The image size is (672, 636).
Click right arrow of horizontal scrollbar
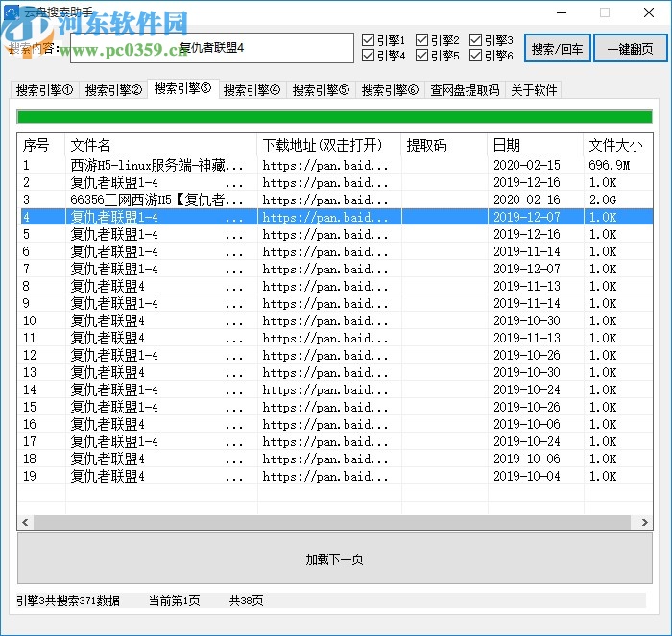tap(644, 522)
